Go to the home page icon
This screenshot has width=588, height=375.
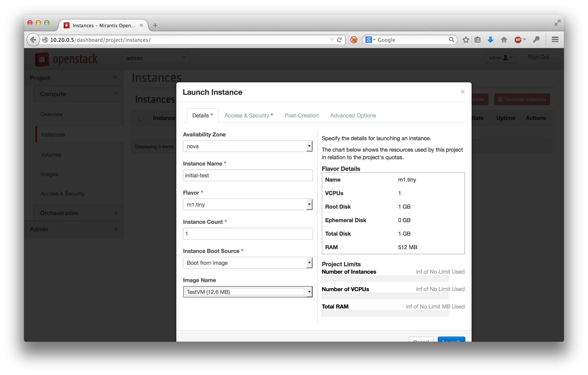[x=504, y=40]
